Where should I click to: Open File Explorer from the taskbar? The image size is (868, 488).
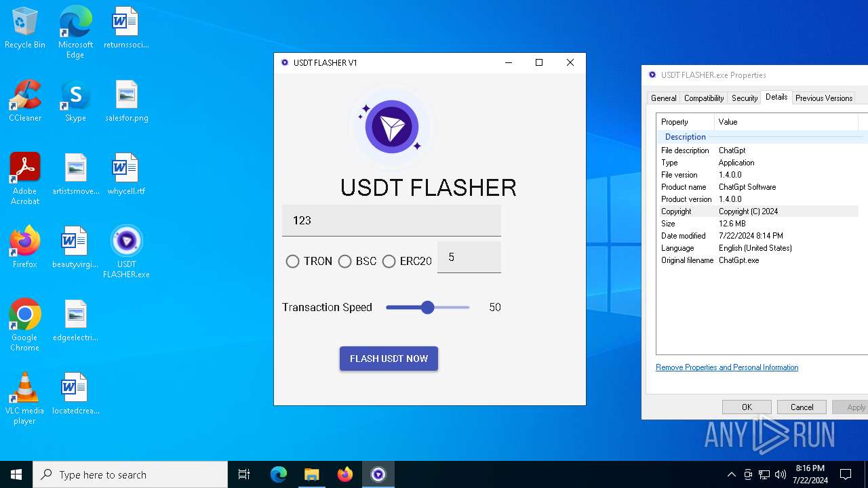pos(311,474)
